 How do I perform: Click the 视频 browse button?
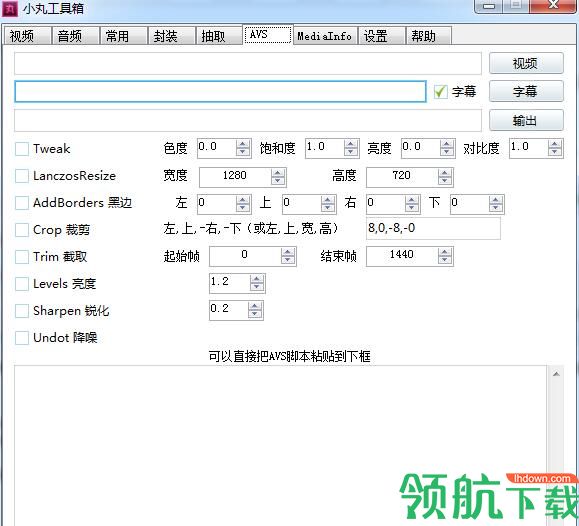tap(526, 63)
